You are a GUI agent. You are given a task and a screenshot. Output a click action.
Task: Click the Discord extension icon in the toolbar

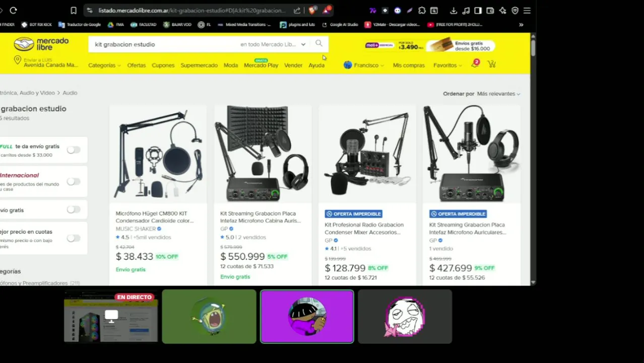point(397,10)
